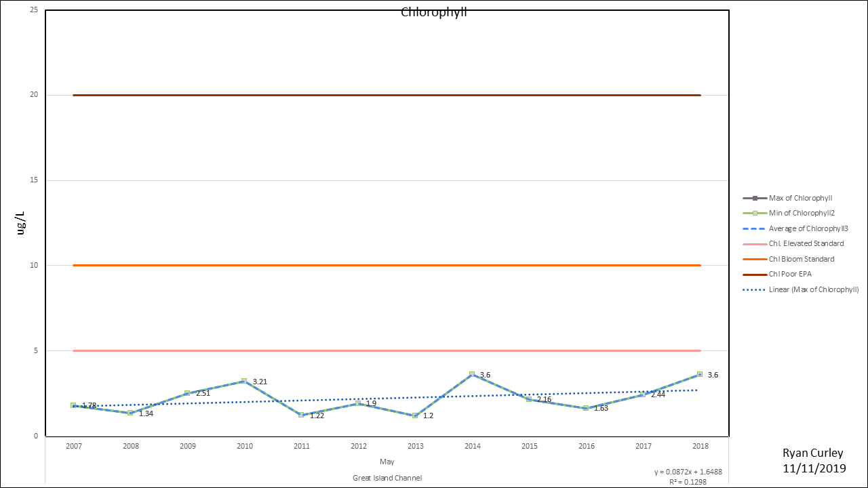This screenshot has width=868, height=488.
Task: Select the 2013 data marker labeled 1.2
Action: pos(415,415)
